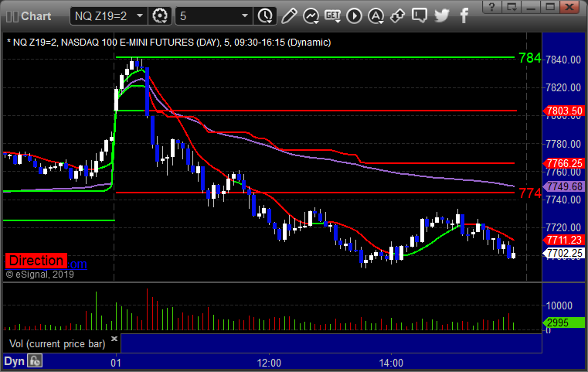This screenshot has width=588, height=372.
Task: Click the 7820.00 price scale value
Action: (x=563, y=88)
